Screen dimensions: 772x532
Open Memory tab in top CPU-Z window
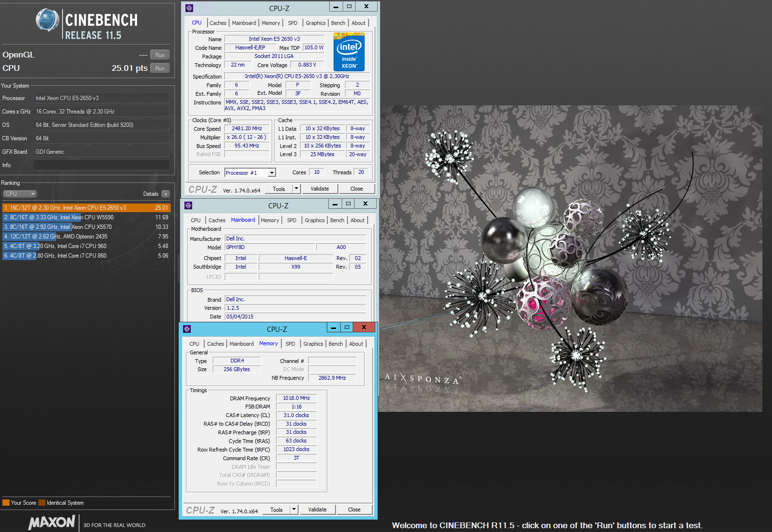(271, 23)
